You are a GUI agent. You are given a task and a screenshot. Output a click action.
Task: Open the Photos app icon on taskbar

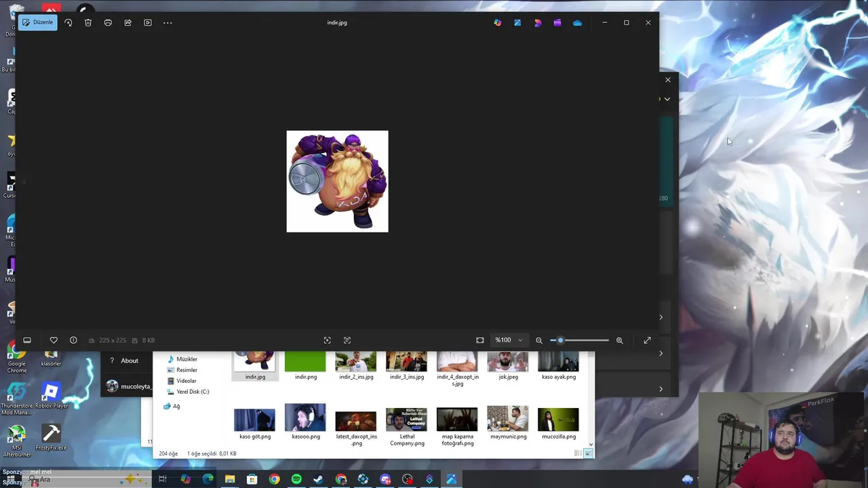click(x=451, y=479)
